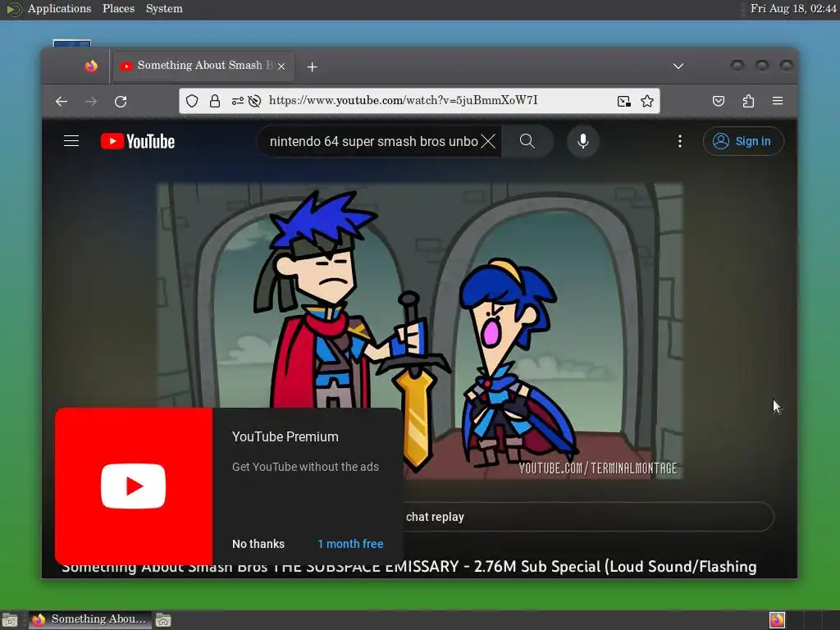Open the Places menu

(x=118, y=8)
